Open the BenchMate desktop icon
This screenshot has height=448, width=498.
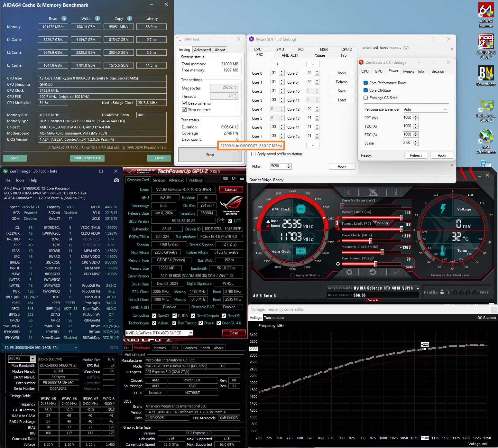click(486, 76)
